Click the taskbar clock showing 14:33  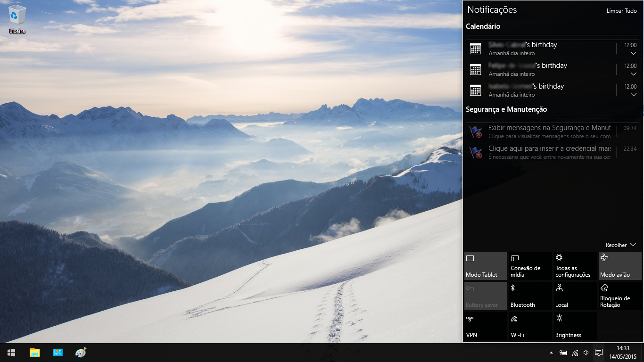(x=623, y=353)
